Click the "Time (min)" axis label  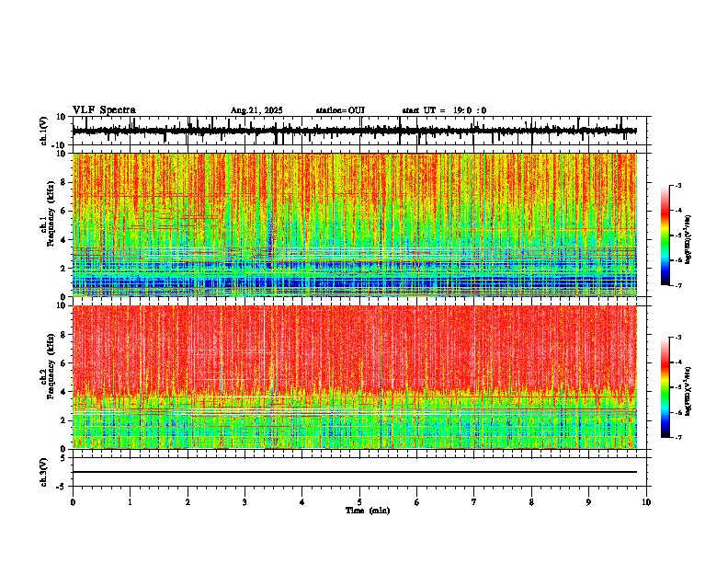point(368,511)
